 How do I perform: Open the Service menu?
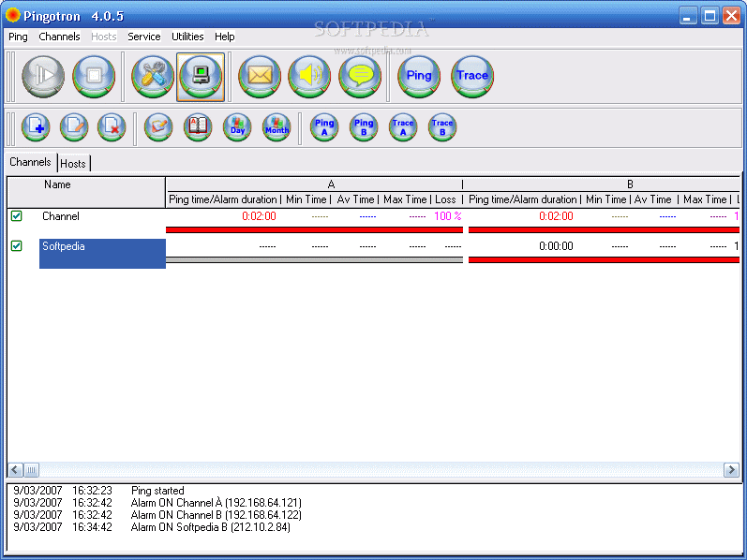click(x=144, y=37)
